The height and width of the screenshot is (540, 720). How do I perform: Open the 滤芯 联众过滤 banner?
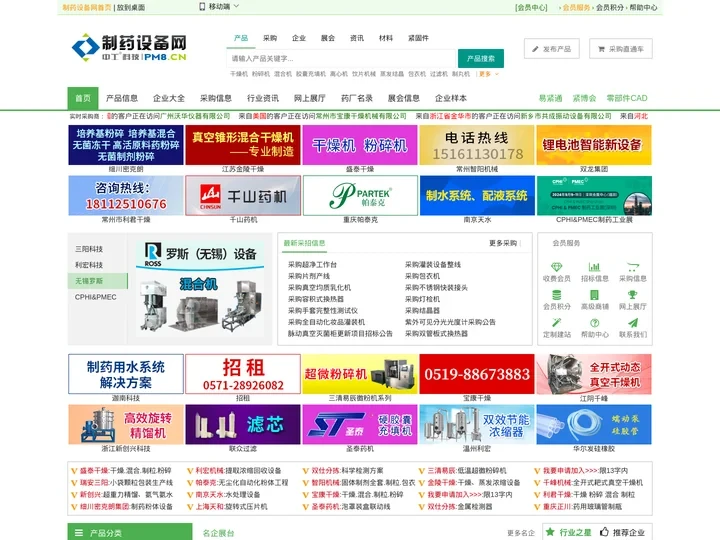[x=243, y=424]
